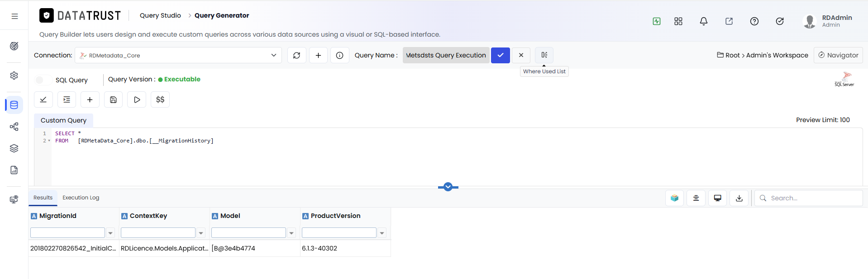
Task: Click the centered-lines icon in the results toolbar
Action: click(696, 198)
